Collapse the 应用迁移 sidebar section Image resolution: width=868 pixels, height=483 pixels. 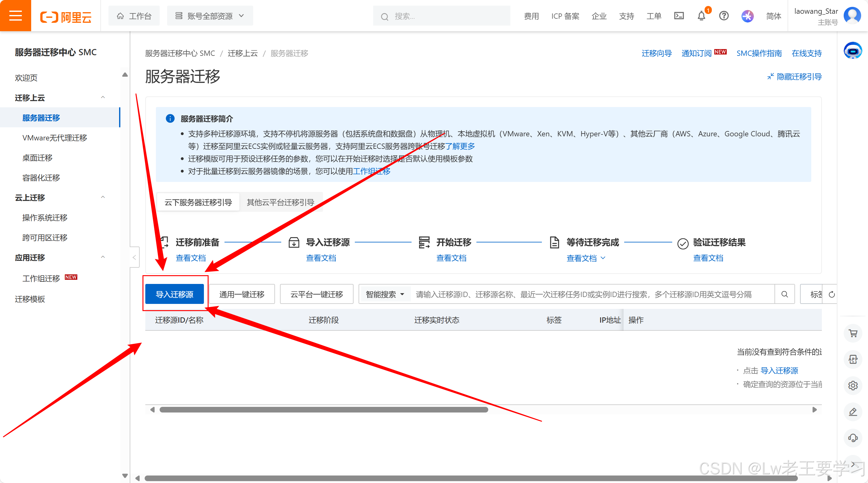click(103, 257)
